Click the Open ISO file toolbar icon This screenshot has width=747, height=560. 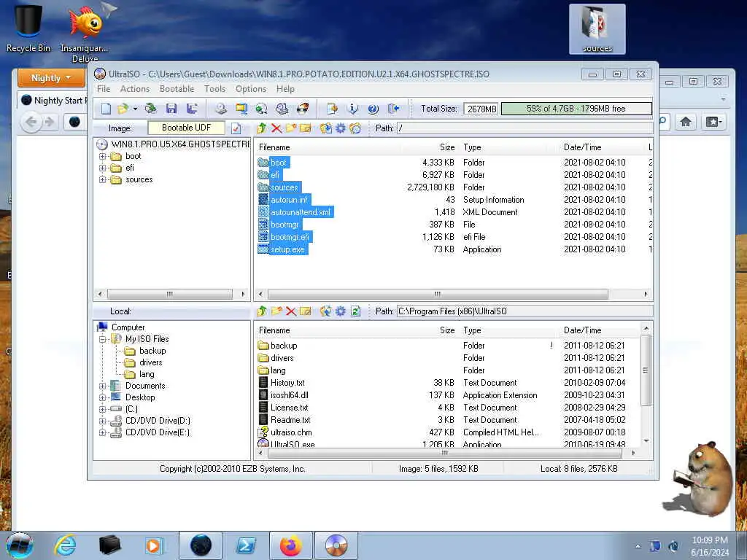(123, 109)
